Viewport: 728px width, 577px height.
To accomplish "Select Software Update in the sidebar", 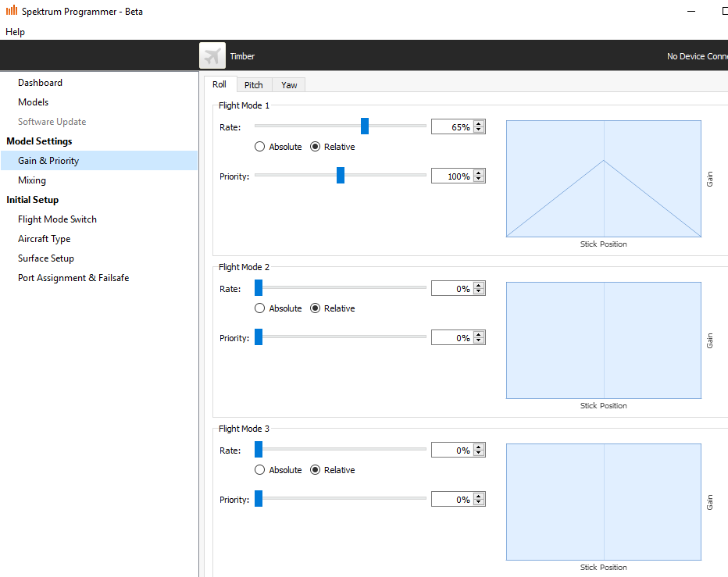I will tap(52, 122).
